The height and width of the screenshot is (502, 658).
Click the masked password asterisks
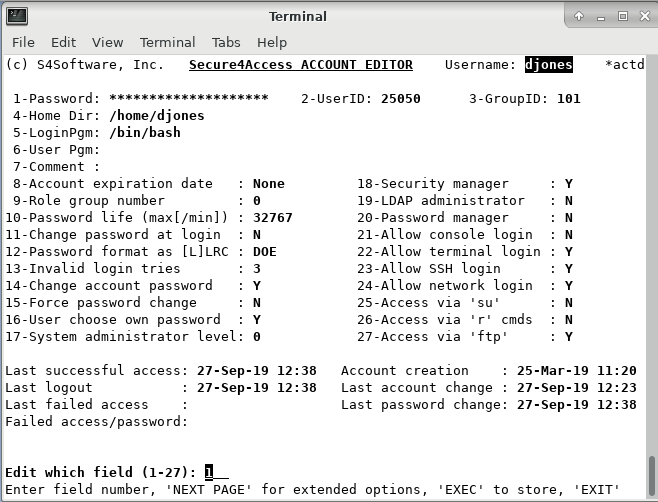coord(188,99)
